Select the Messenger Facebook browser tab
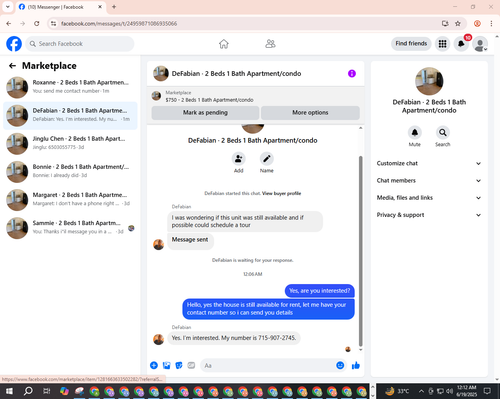 [60, 7]
